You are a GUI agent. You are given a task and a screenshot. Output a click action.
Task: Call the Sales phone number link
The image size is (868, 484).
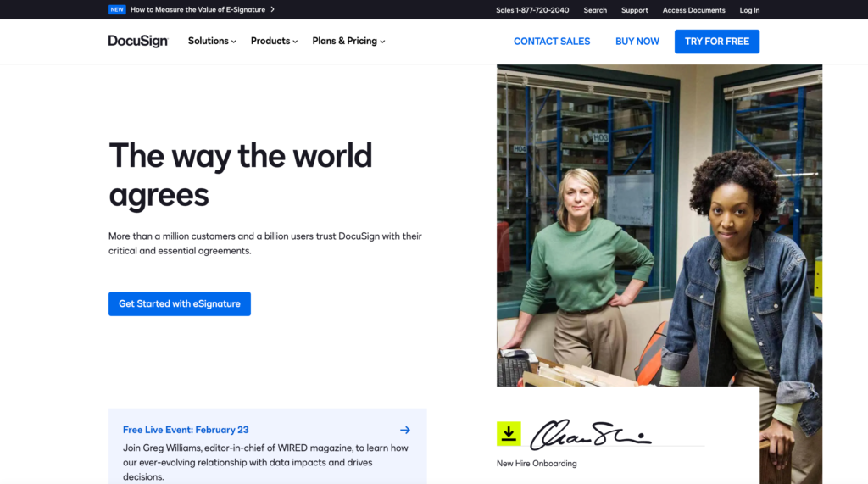tap(532, 10)
